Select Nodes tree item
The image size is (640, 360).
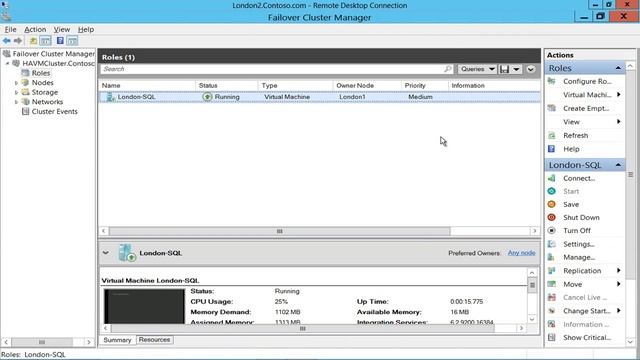[x=42, y=82]
